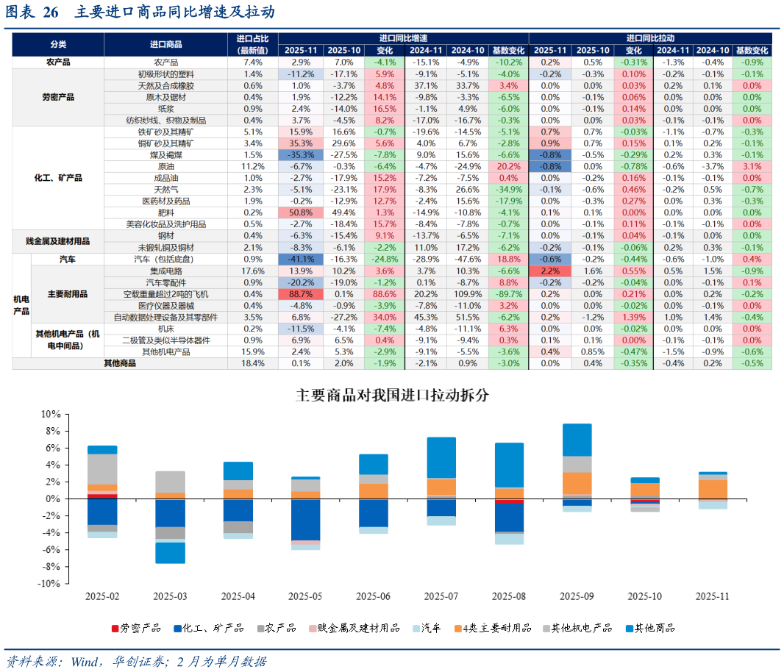784x672 pixels.
Task: Click the 2025-03 axis label
Action: point(170,596)
